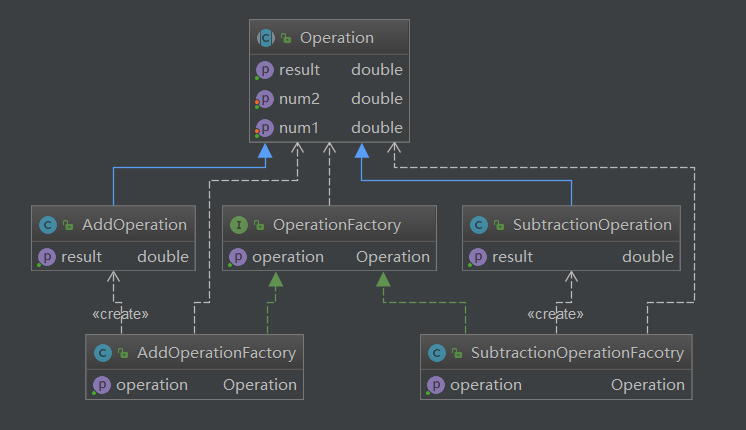Click the interface icon on OperationFactory
Viewport: 746px width, 430px height.
point(238,225)
